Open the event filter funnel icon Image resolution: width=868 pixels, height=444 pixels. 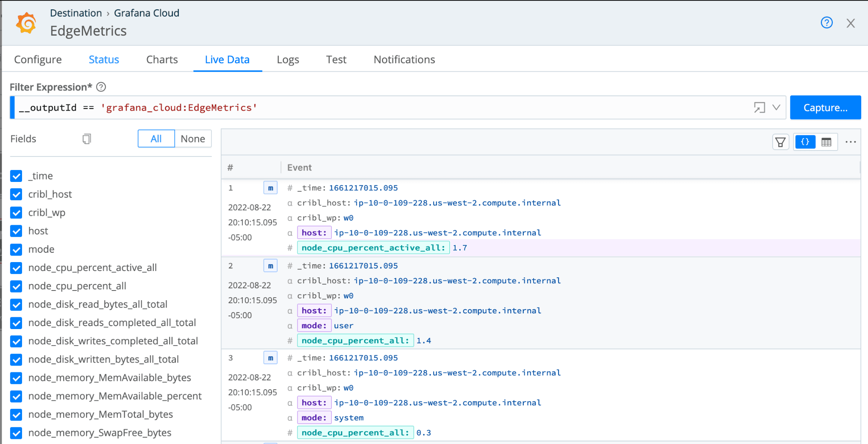click(x=780, y=142)
